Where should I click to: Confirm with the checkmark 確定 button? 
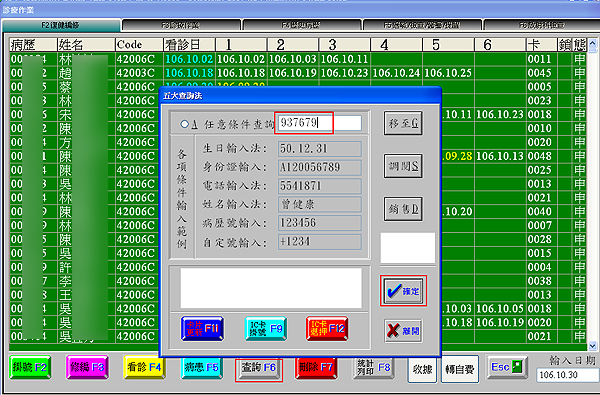[x=403, y=291]
